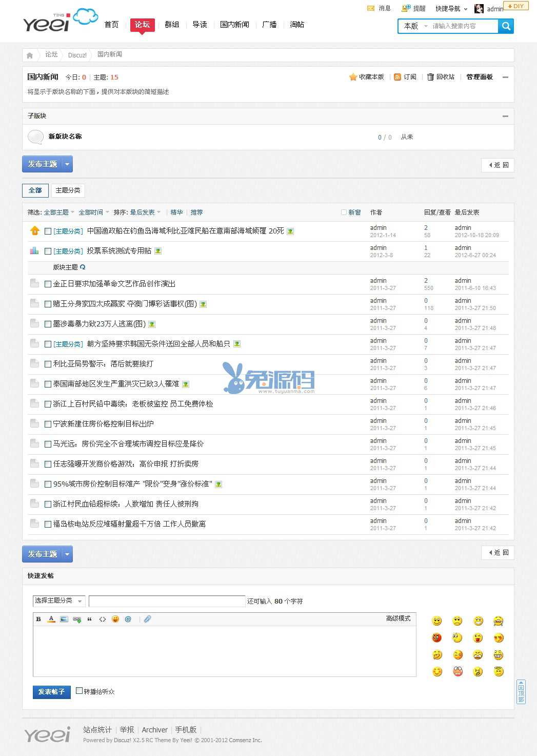Insert a quote using the quote icon
Viewport: 537px width, 756px height.
(90, 619)
